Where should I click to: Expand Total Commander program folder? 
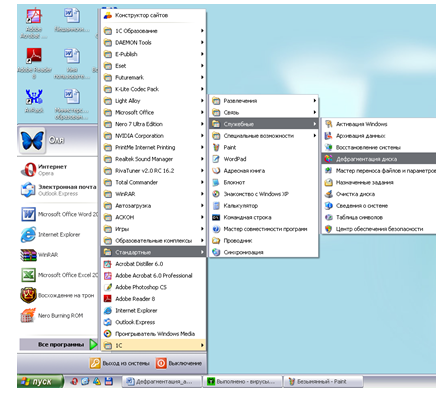(x=153, y=182)
